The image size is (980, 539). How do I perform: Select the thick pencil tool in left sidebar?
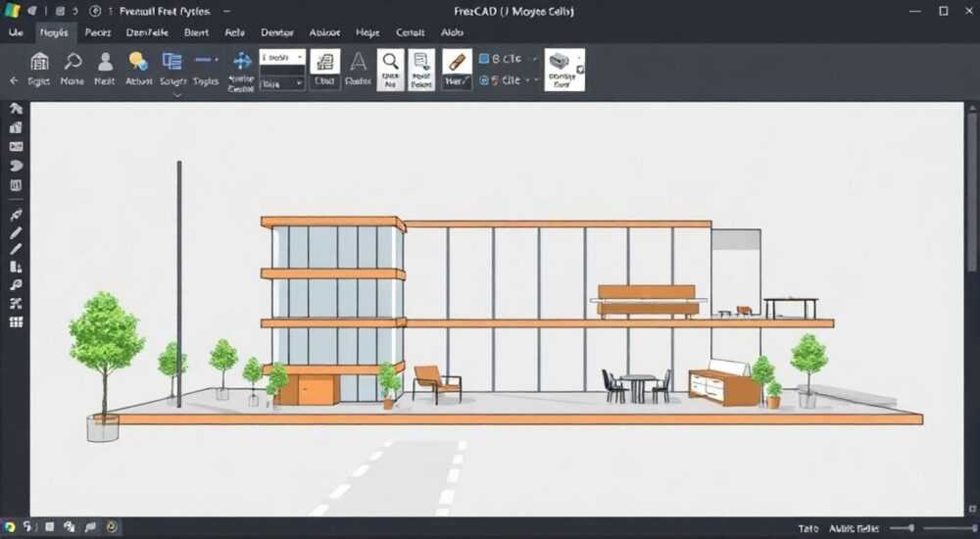(x=16, y=233)
